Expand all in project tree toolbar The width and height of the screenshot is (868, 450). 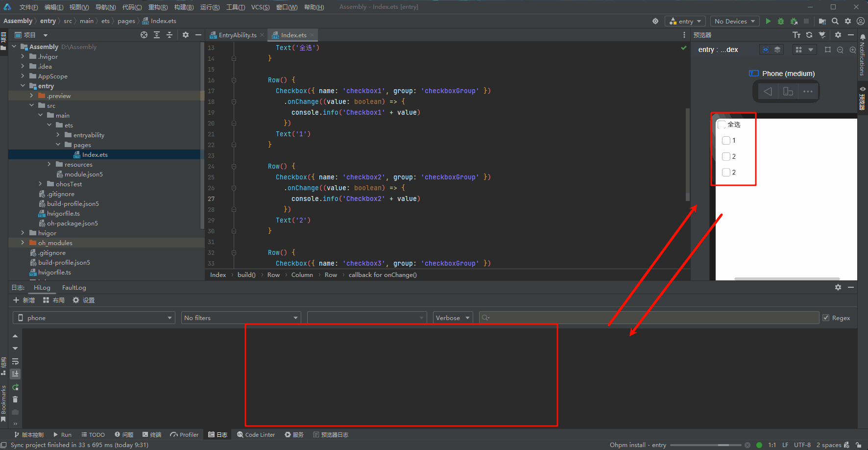pos(157,35)
